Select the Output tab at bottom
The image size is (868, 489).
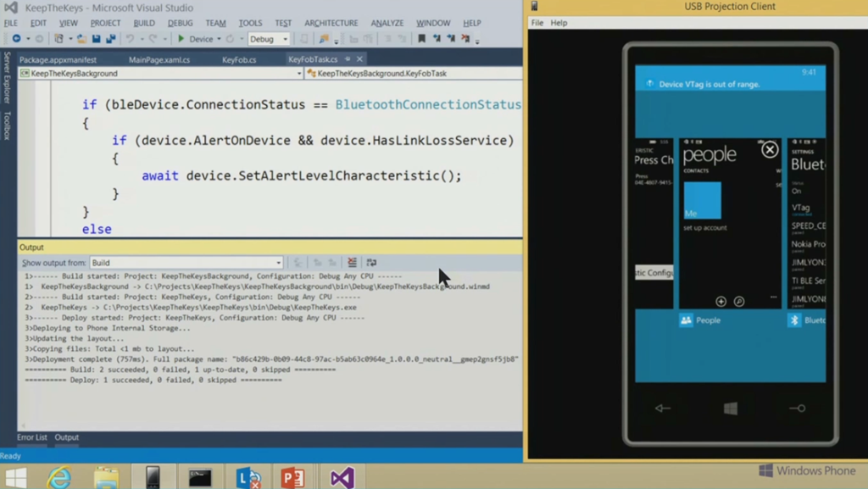click(66, 437)
